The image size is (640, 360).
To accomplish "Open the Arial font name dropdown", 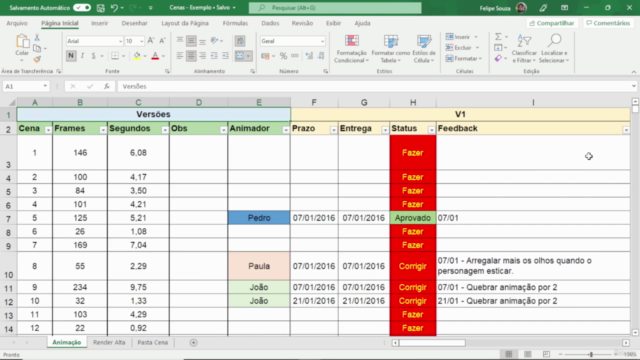I will point(120,41).
